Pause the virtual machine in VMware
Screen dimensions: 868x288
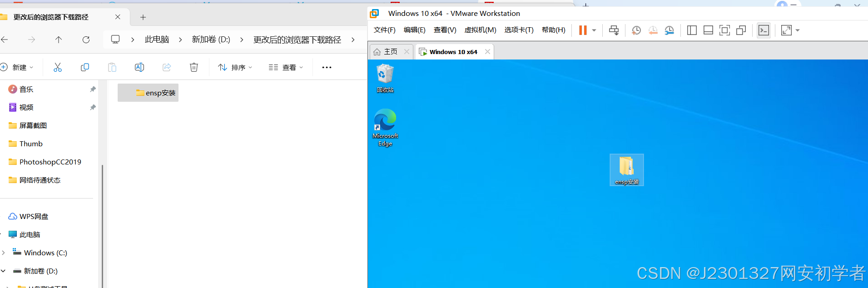coord(583,30)
